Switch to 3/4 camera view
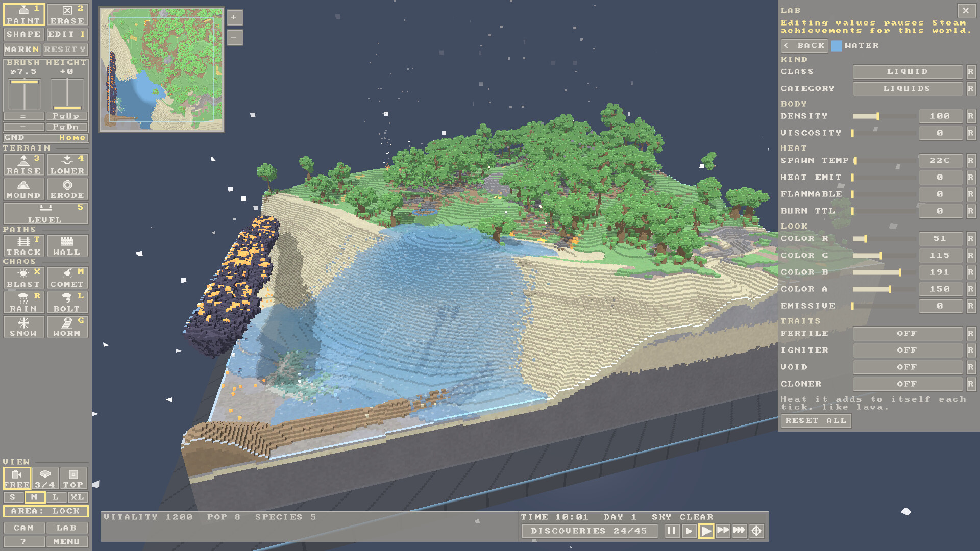This screenshot has width=980, height=551. [x=45, y=479]
